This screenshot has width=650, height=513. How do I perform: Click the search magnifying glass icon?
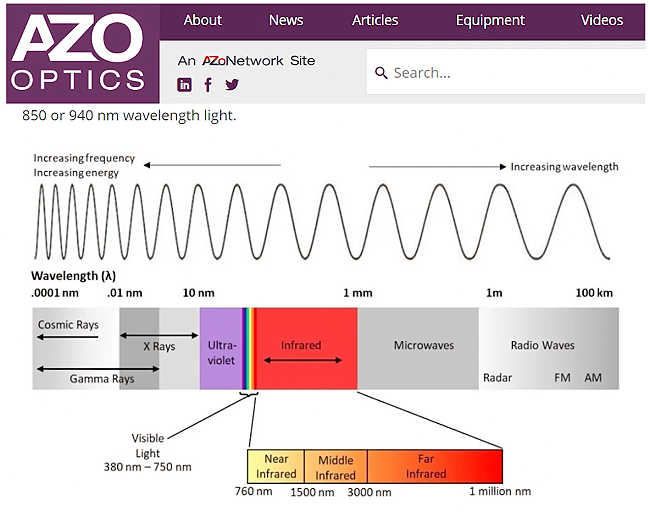(x=381, y=73)
